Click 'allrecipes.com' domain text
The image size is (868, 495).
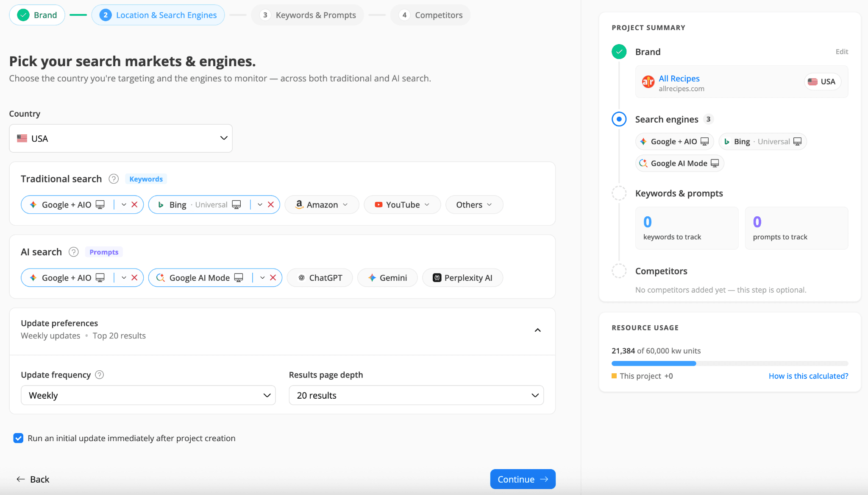tap(682, 89)
